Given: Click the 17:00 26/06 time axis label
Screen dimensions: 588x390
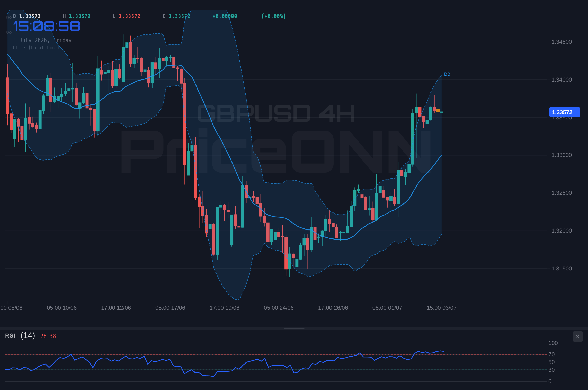Looking at the screenshot, I should [333, 308].
